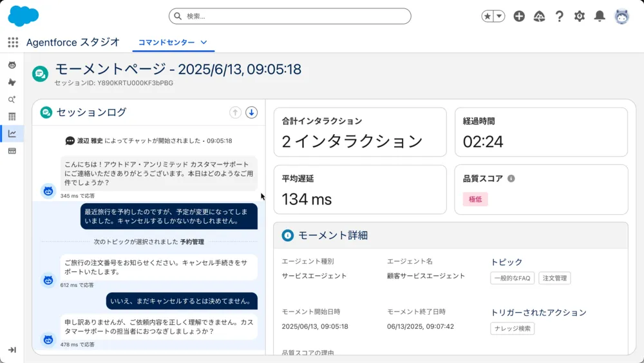Click the 612 ms で応答 latency label
Image resolution: width=644 pixels, height=363 pixels.
(77, 285)
